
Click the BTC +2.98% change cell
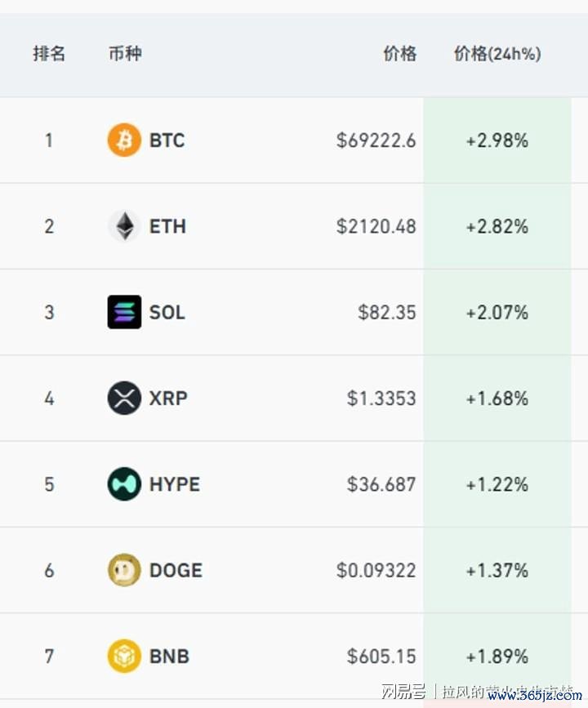(497, 140)
